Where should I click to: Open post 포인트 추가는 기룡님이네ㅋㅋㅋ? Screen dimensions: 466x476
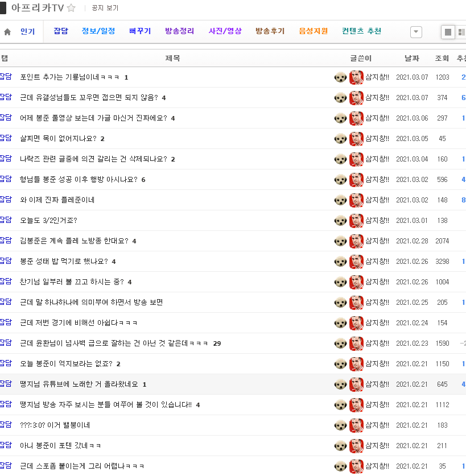(x=69, y=77)
